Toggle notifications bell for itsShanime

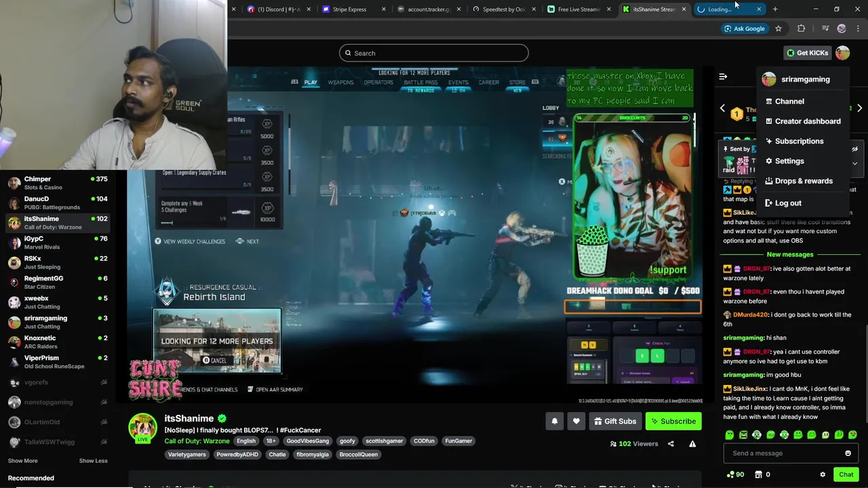(x=555, y=421)
